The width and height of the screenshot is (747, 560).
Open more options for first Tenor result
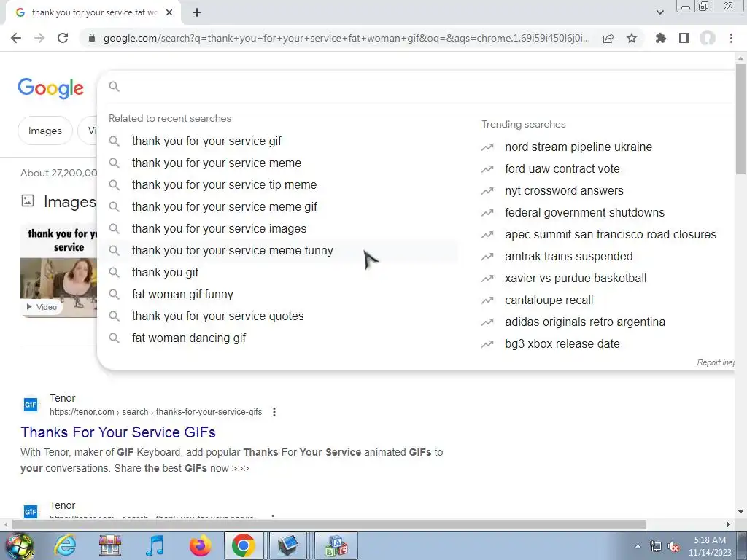[x=274, y=412]
